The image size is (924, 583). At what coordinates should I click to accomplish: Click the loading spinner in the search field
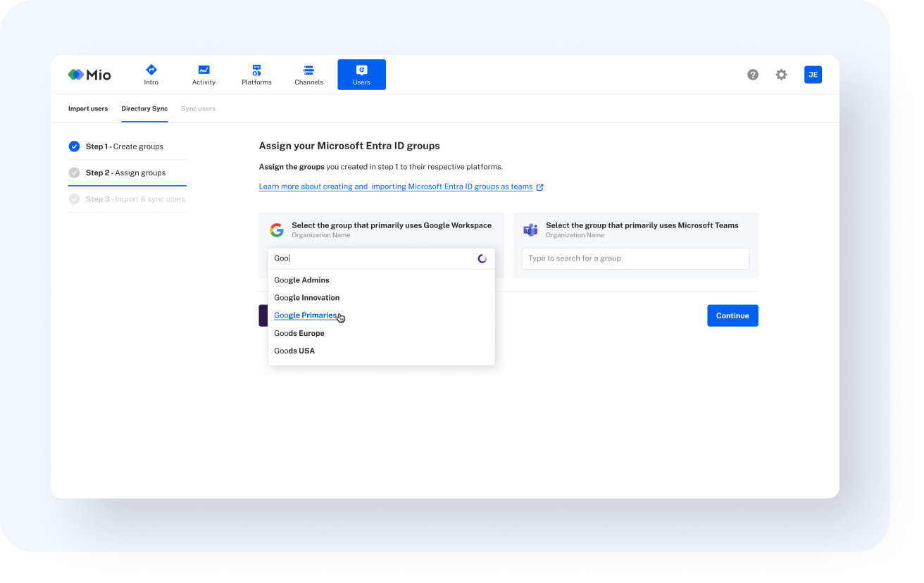[482, 258]
